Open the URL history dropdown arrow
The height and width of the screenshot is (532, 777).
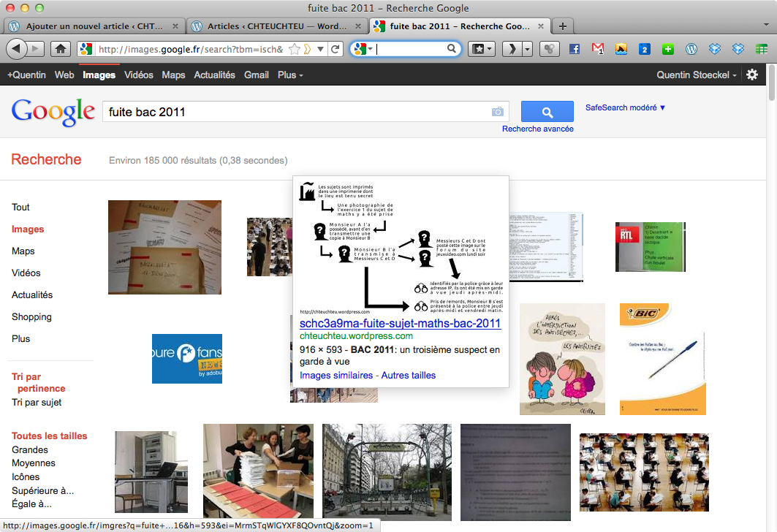pos(321,49)
